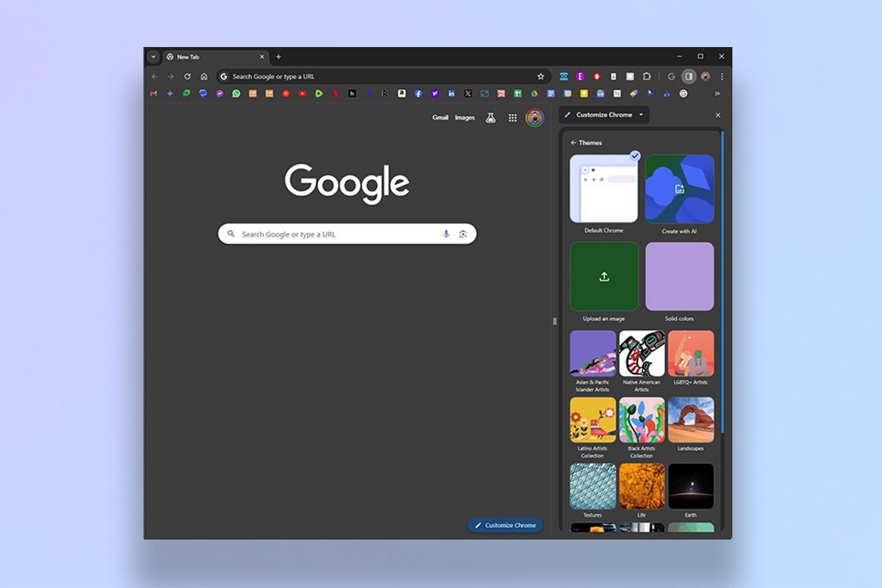Select the Default Chrome theme
The height and width of the screenshot is (588, 882).
[x=603, y=189]
